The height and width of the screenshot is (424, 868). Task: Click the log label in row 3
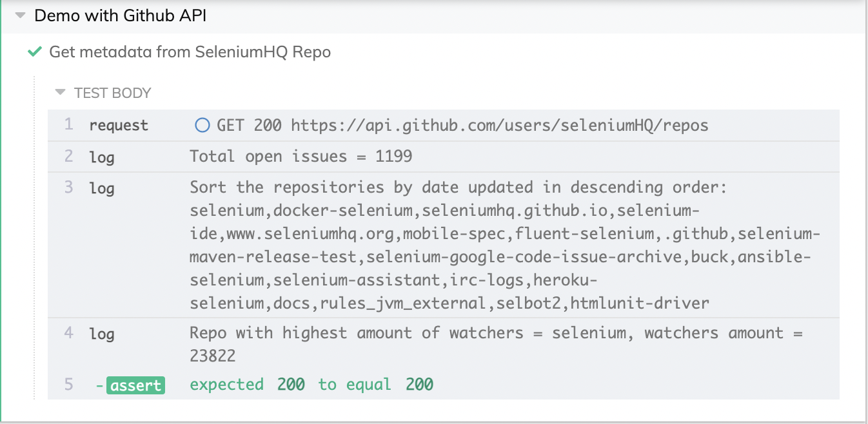(x=102, y=188)
